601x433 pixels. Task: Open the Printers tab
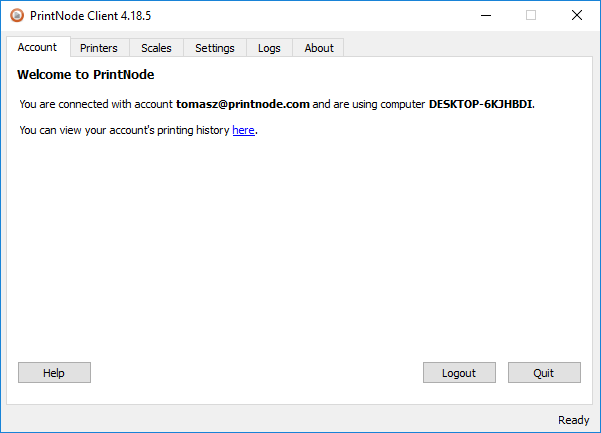pyautogui.click(x=99, y=48)
